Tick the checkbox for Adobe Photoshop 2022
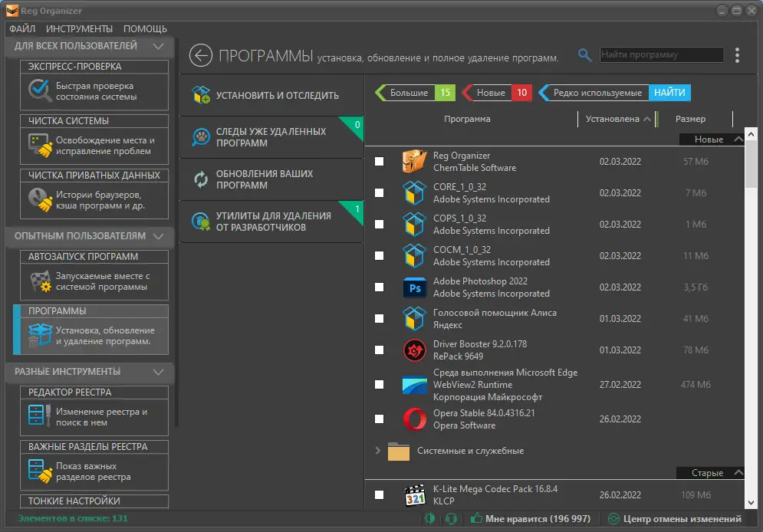The height and width of the screenshot is (532, 763). pos(379,287)
